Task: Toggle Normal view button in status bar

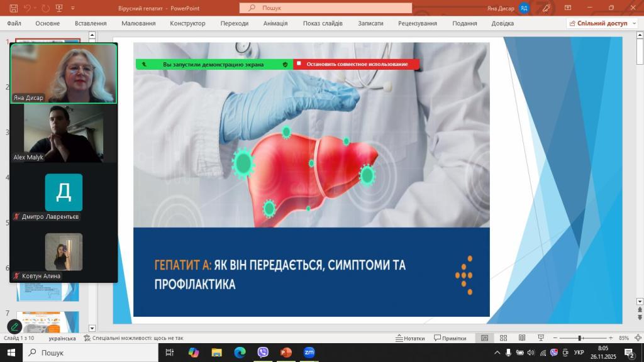Action: [484, 338]
